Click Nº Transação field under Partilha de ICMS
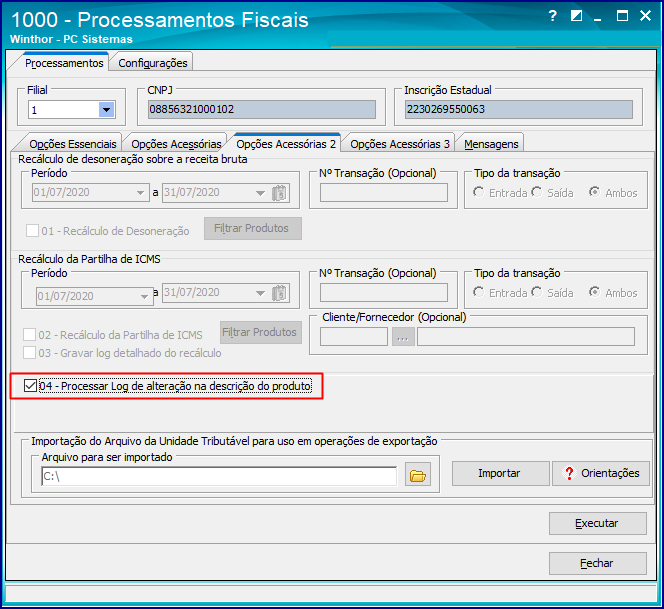The image size is (664, 609). [x=384, y=293]
